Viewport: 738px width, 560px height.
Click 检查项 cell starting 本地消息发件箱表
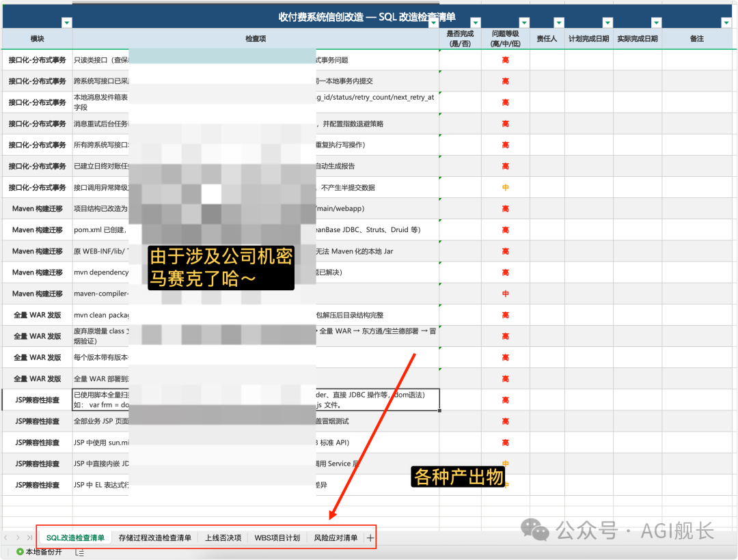coord(256,102)
